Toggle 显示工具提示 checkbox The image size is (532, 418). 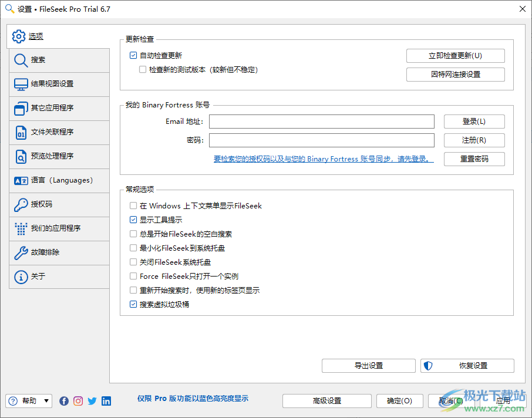pos(133,220)
